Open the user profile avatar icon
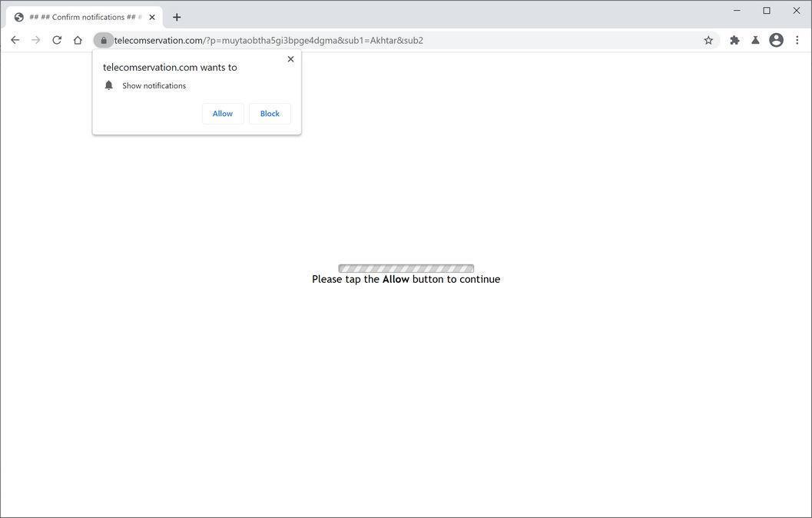 click(x=775, y=40)
